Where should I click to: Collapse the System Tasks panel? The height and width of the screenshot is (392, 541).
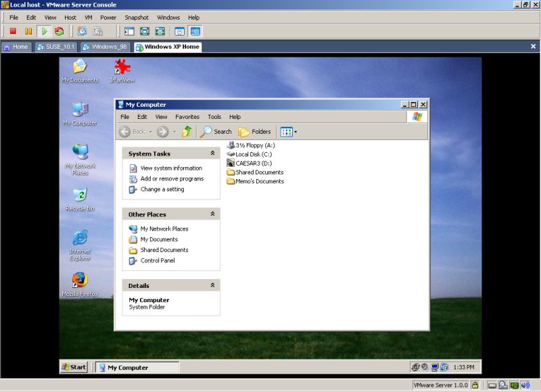(212, 153)
